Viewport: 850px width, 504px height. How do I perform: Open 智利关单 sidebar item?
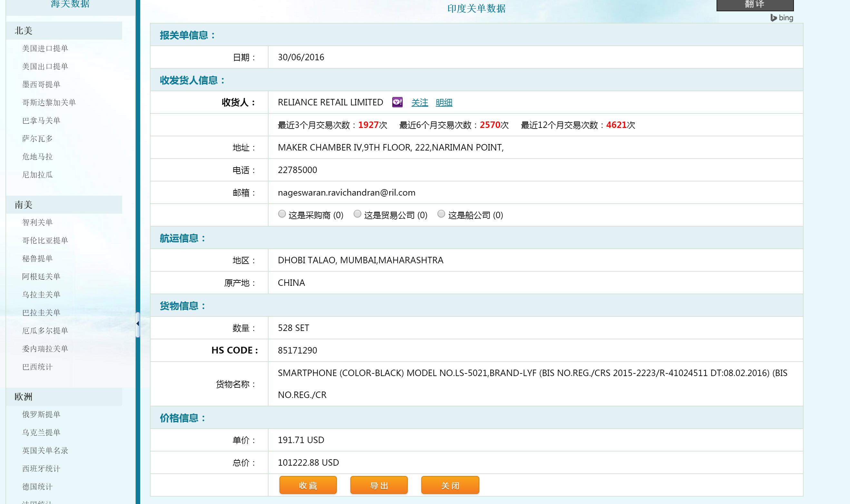[37, 222]
